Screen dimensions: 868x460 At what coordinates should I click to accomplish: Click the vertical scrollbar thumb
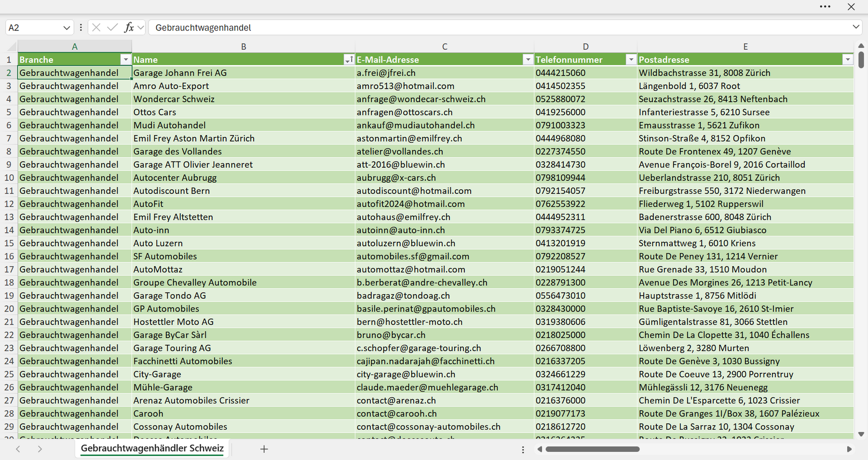(861, 60)
